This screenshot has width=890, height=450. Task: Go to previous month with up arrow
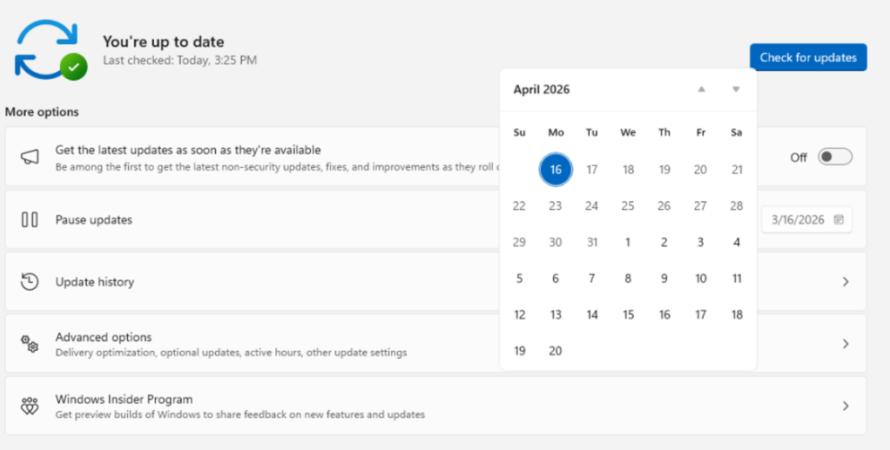701,89
